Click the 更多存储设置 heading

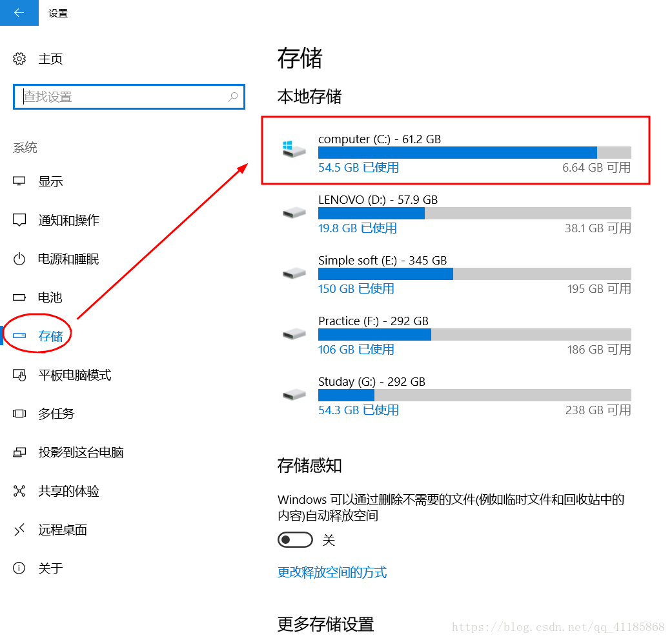point(326,624)
